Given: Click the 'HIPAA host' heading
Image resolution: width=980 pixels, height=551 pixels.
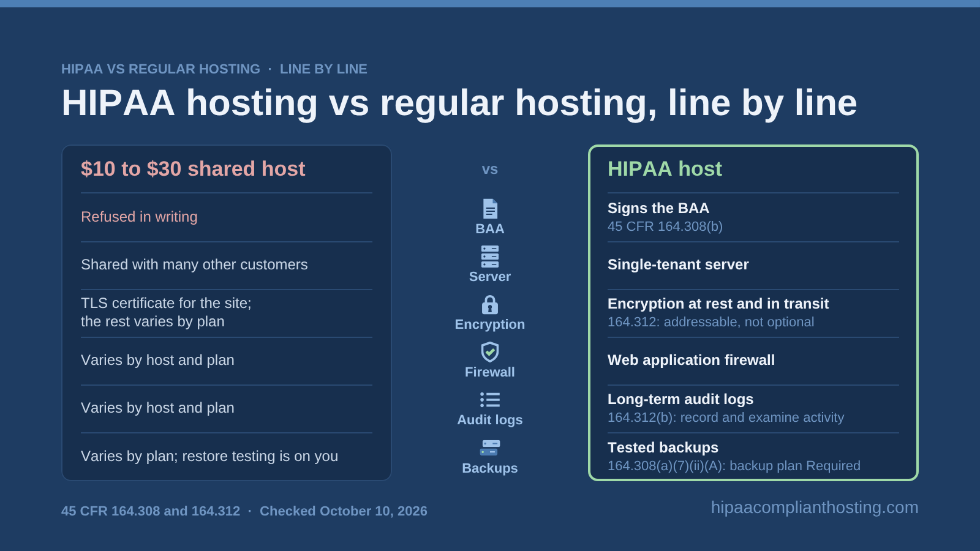Looking at the screenshot, I should coord(665,169).
